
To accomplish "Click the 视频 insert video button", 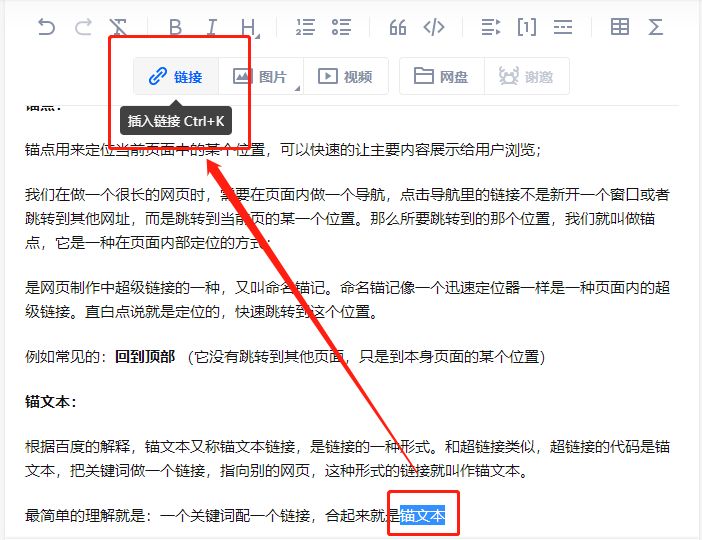I will coord(346,76).
